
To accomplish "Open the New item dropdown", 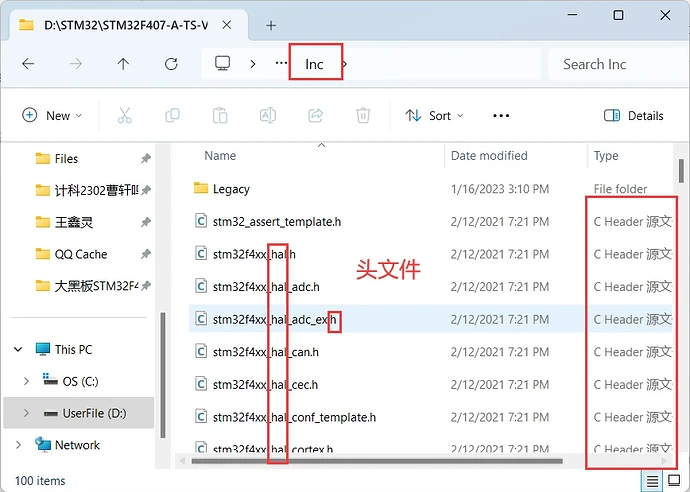I will pyautogui.click(x=51, y=116).
